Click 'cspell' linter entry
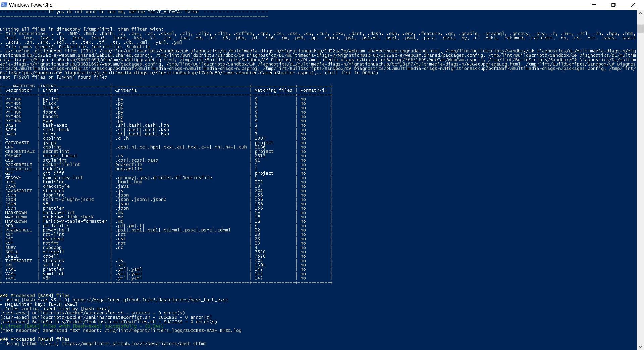The height and width of the screenshot is (350, 644). point(51,256)
